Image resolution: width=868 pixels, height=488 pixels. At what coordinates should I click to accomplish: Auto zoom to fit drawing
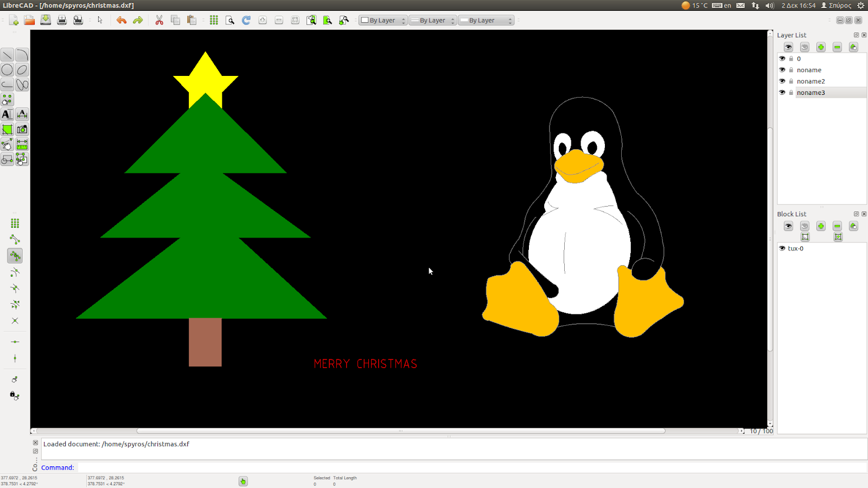[295, 20]
